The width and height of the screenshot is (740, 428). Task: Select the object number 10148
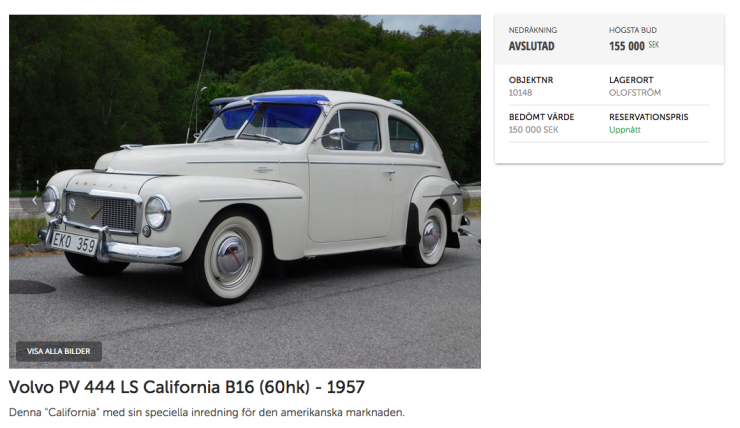coord(520,93)
